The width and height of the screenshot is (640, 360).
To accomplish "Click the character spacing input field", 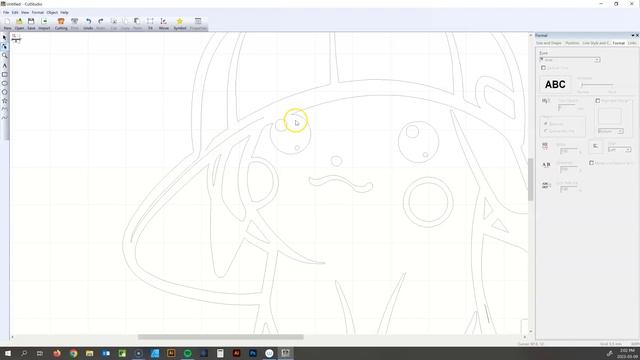I will (x=568, y=169).
